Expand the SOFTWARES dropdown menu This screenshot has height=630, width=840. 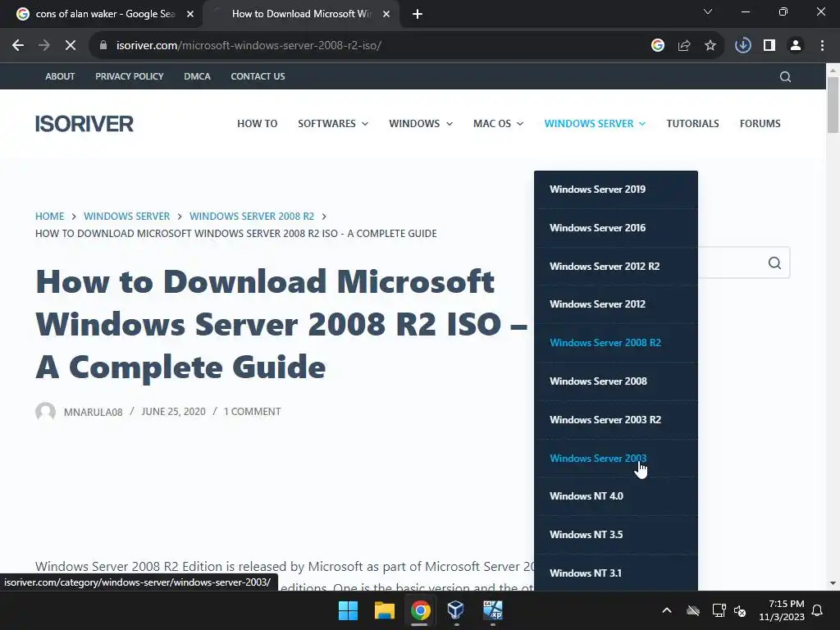pyautogui.click(x=333, y=124)
